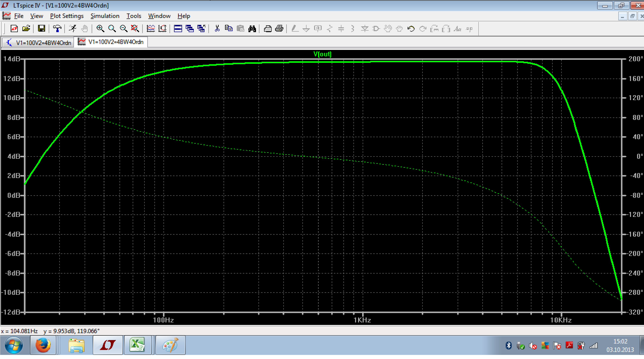The width and height of the screenshot is (644, 359).
Task: Click the Copy toolbar icon
Action: (229, 28)
